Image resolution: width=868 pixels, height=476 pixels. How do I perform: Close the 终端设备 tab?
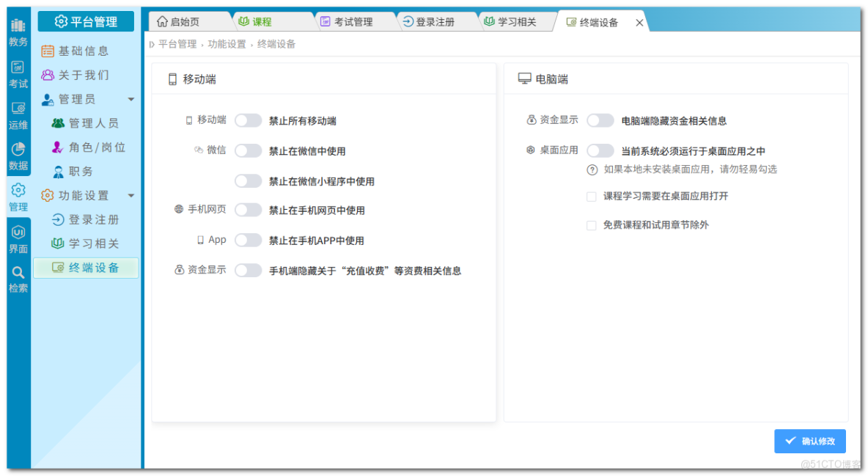coord(639,21)
